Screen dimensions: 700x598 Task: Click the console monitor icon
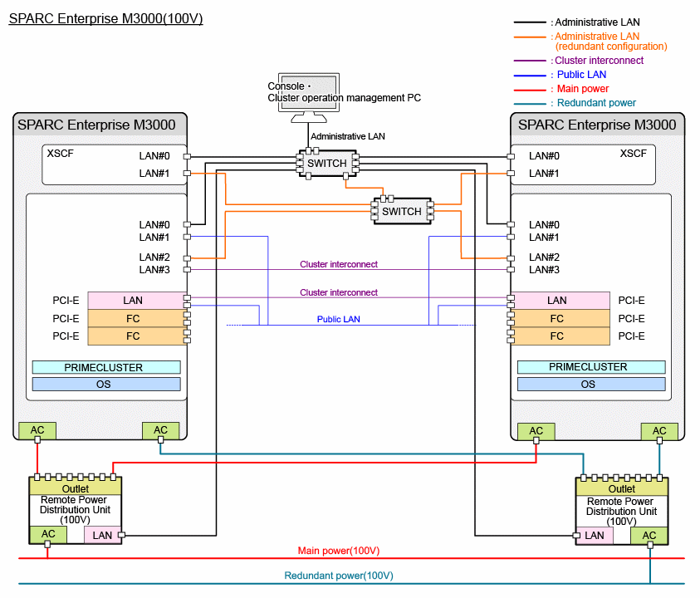(309, 97)
